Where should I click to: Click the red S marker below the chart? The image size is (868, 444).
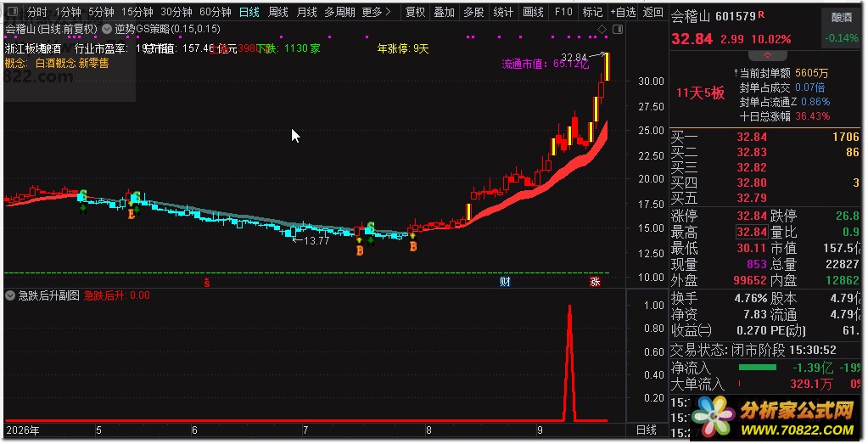[x=207, y=283]
